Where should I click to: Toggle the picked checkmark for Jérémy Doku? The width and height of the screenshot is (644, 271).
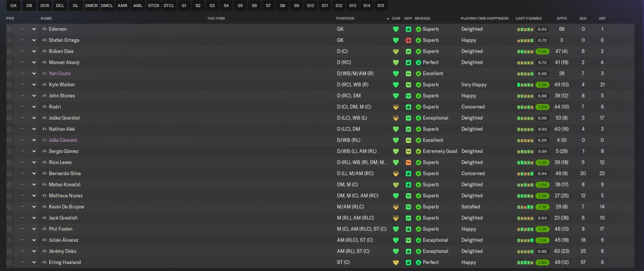tap(9, 251)
